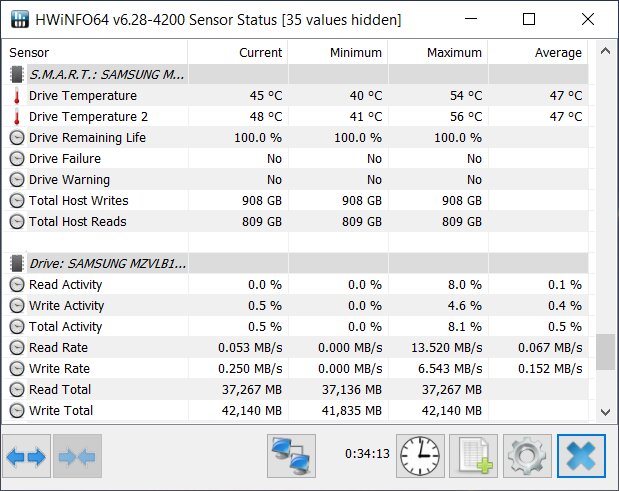
Task: Click the clock reset timer icon
Action: [420, 456]
